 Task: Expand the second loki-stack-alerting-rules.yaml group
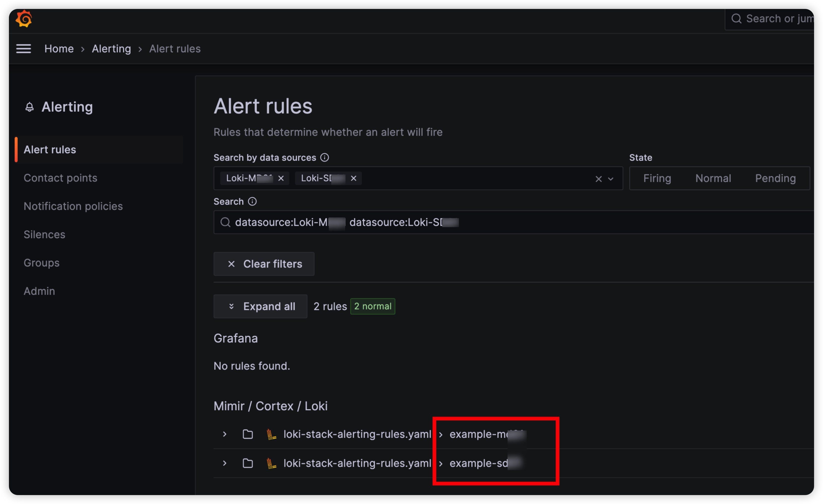click(x=224, y=463)
